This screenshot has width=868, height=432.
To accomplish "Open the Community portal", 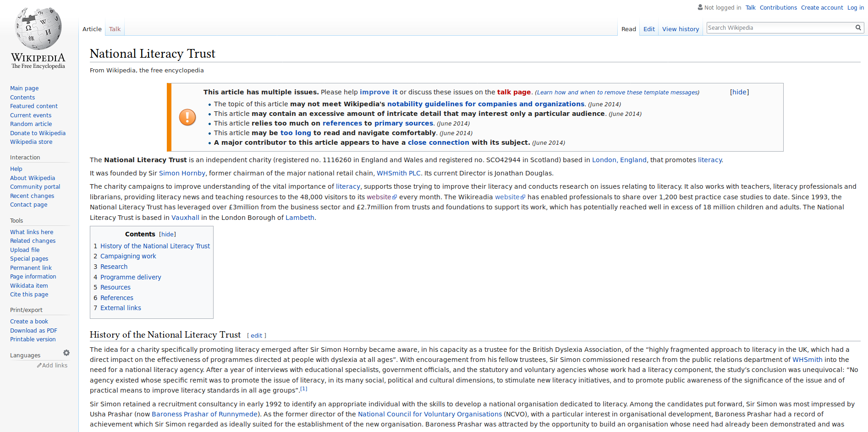I will click(x=35, y=187).
